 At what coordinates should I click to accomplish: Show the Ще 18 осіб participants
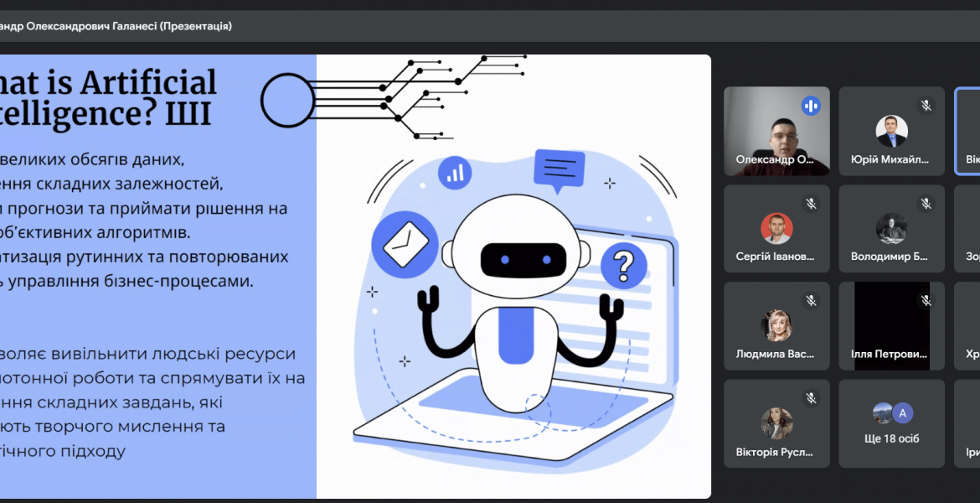[x=892, y=423]
